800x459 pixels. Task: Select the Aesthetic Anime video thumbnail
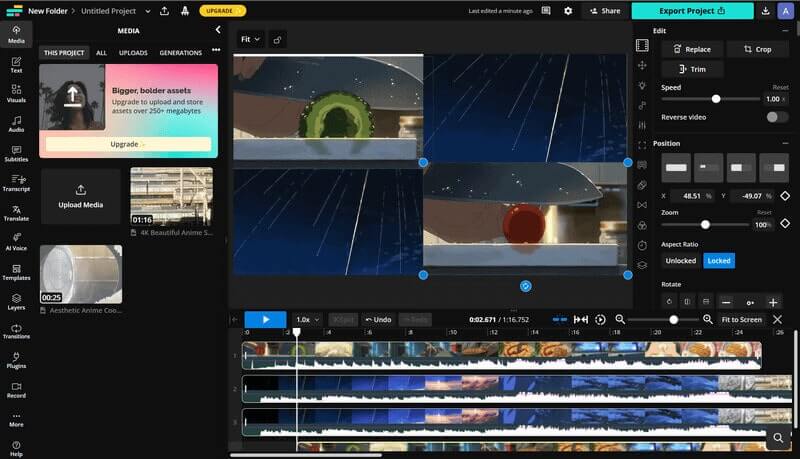point(81,275)
